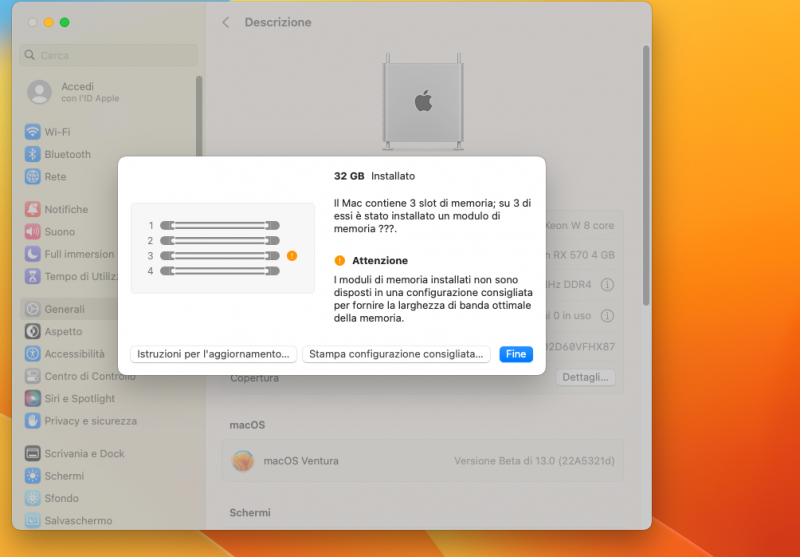Viewport: 800px width, 557px height.
Task: Open Bluetooth settings icon
Action: (33, 155)
